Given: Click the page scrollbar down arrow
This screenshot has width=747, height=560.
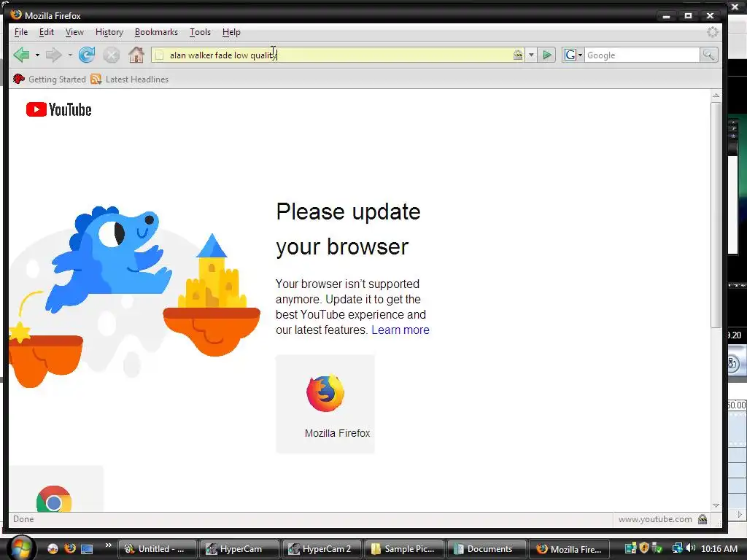Looking at the screenshot, I should point(716,506).
